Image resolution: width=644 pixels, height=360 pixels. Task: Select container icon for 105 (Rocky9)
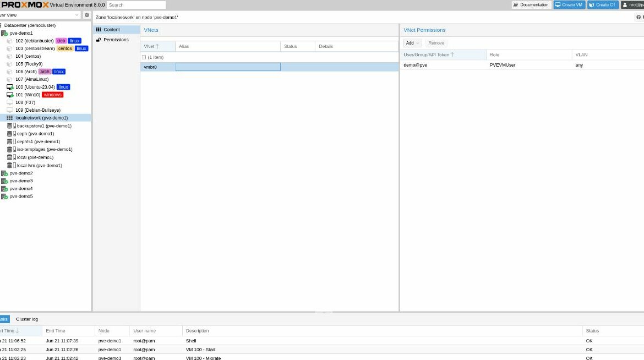(x=9, y=64)
